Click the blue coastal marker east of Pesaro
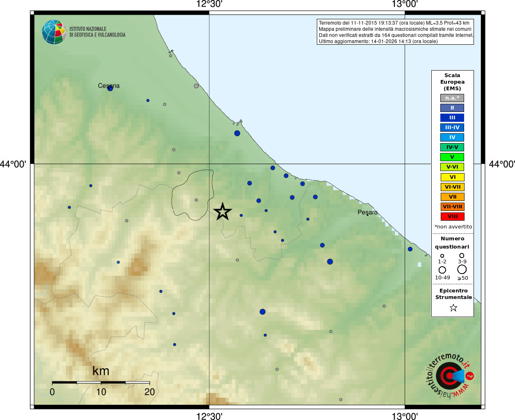This screenshot has height=420, width=515. click(x=410, y=249)
